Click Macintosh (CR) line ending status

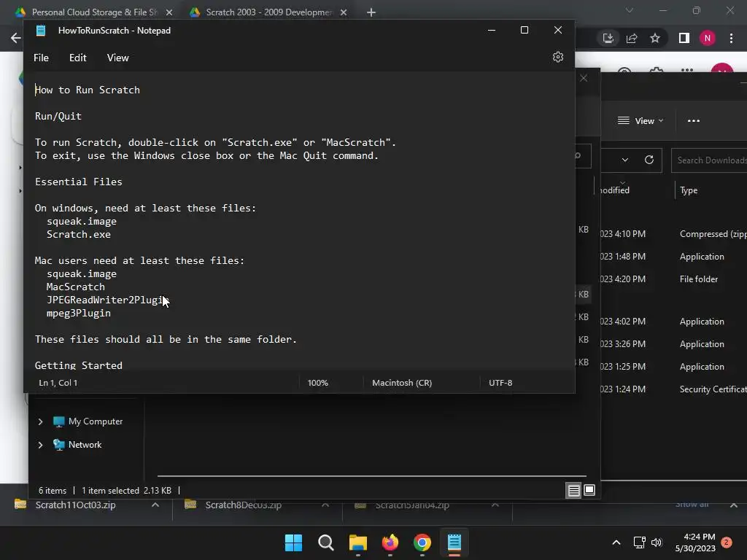[x=402, y=383]
